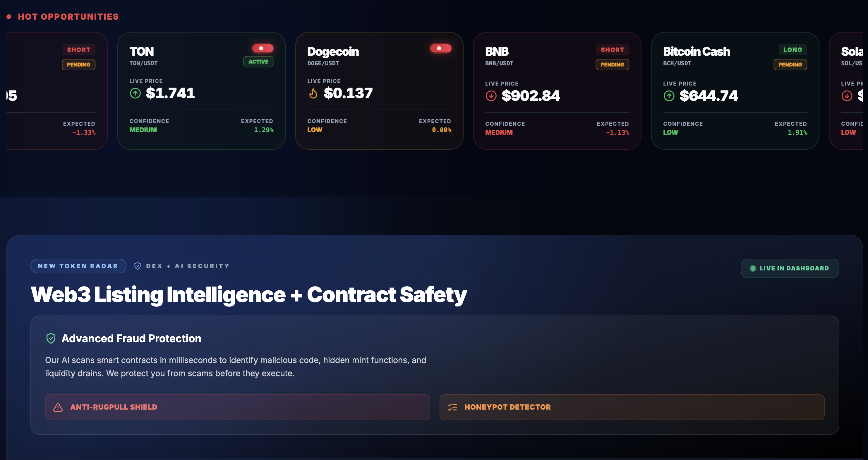Click the checklist icon in Honeypot Detector
Image resolution: width=868 pixels, height=460 pixels.
[x=452, y=407]
